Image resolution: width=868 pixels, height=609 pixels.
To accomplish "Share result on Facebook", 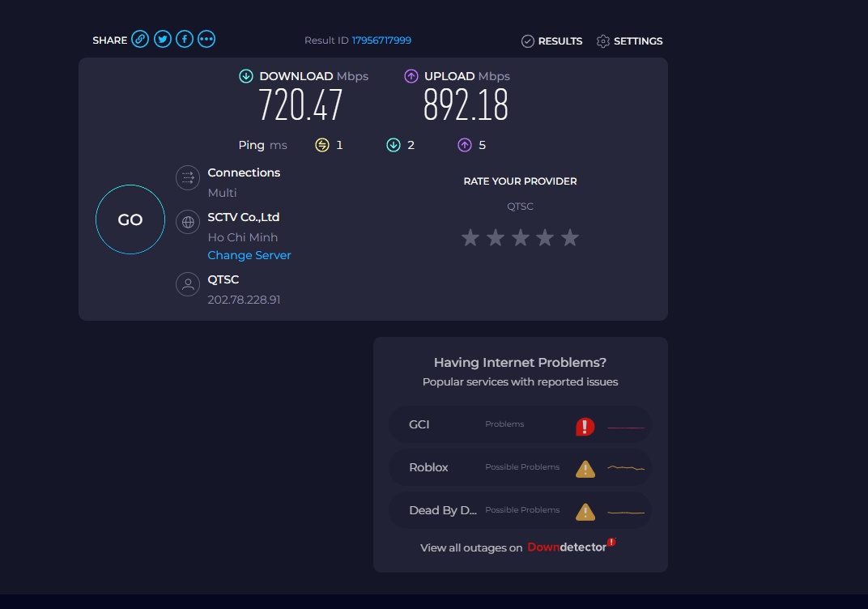I will [x=185, y=40].
